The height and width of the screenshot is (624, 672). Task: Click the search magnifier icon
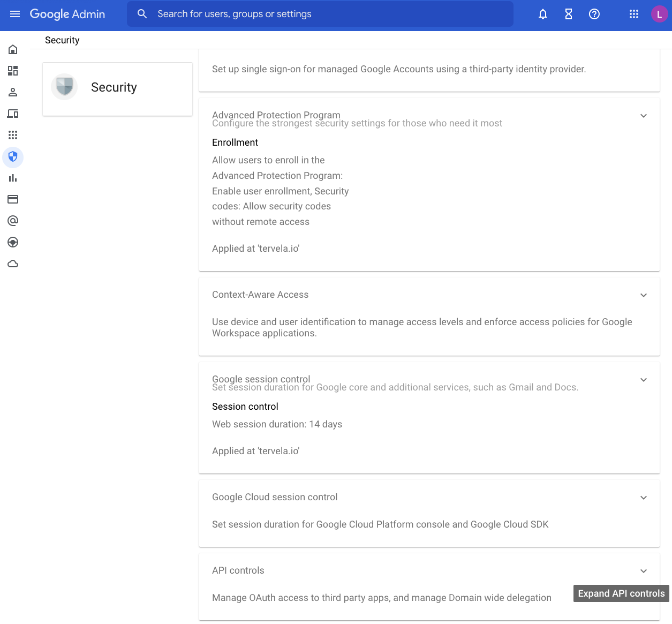[x=142, y=14]
